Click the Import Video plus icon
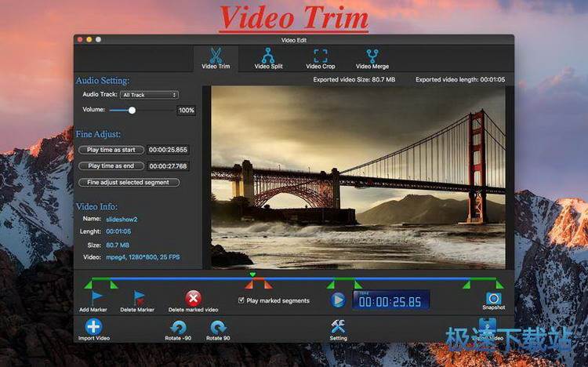 93,326
